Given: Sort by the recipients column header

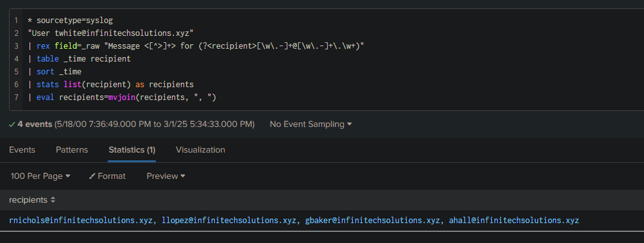Looking at the screenshot, I should (28, 200).
